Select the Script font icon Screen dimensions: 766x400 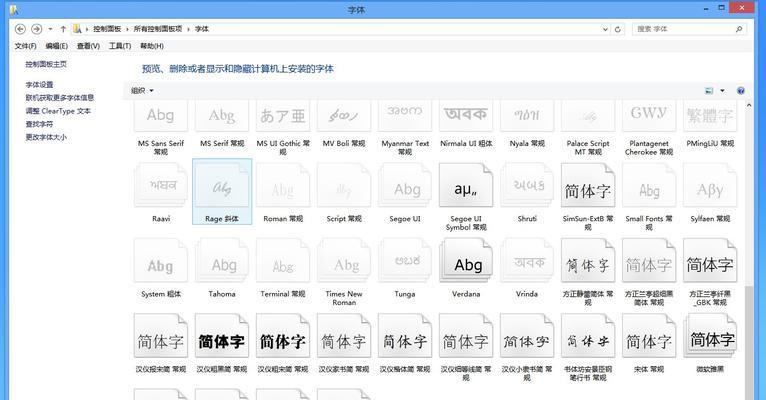click(344, 186)
